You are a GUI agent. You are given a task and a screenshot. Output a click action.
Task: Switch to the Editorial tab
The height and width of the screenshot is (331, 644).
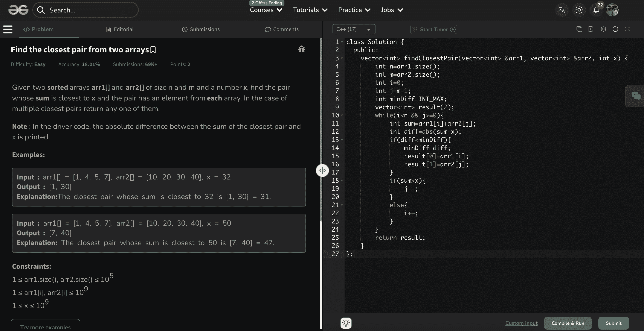120,29
